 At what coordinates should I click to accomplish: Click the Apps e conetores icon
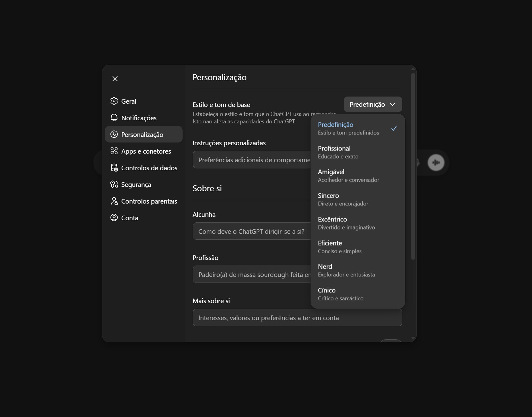click(114, 151)
